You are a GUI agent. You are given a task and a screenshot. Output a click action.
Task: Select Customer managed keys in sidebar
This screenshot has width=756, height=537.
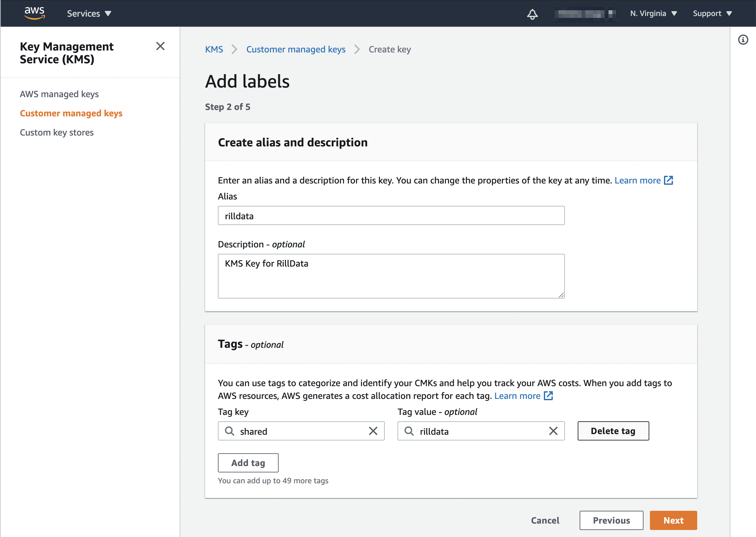pos(71,113)
